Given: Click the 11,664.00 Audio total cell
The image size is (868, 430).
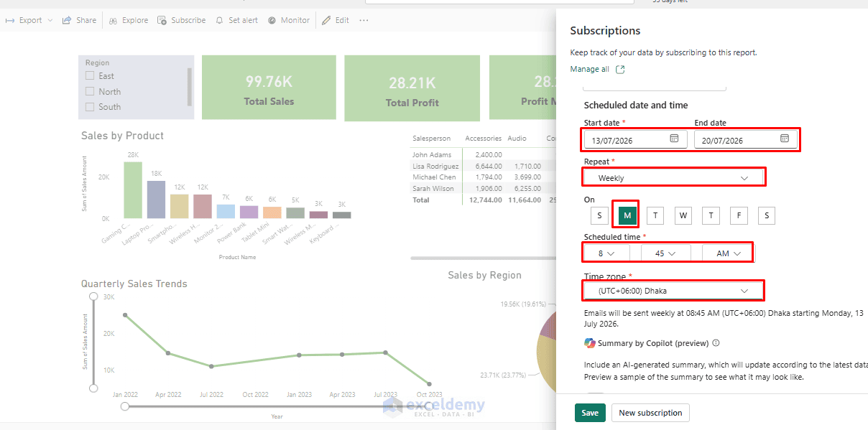Looking at the screenshot, I should pos(525,200).
